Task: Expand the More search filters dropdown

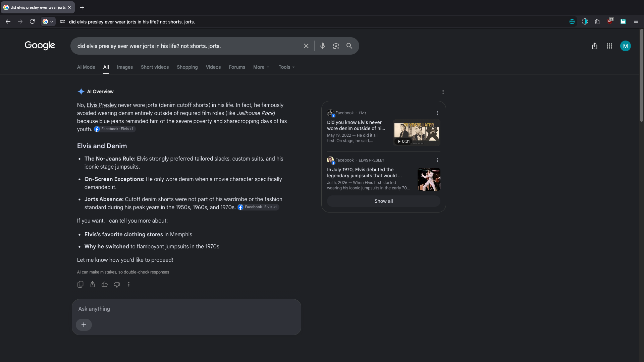Action: (x=261, y=67)
